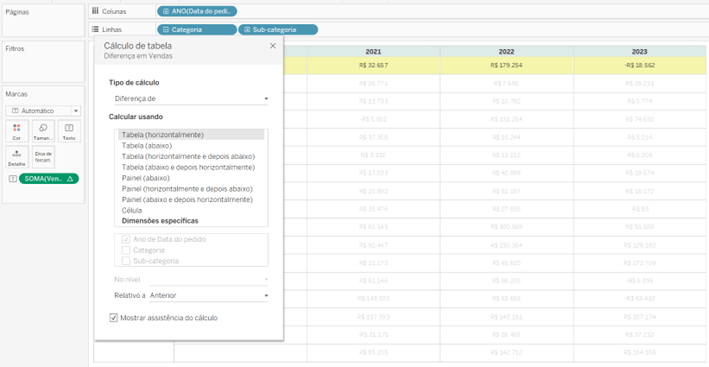Click highlighted cell R$ 179.254

click(x=506, y=66)
